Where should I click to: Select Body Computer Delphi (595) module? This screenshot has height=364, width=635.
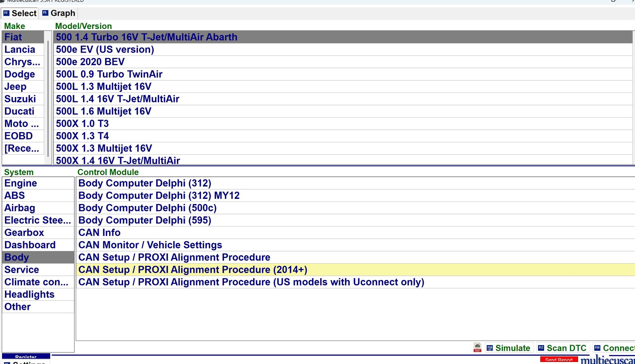coord(145,220)
